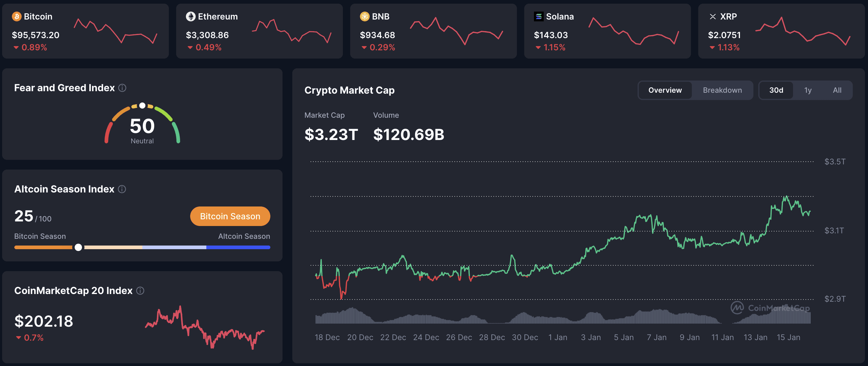
Task: Select the Overview tab
Action: coord(664,90)
